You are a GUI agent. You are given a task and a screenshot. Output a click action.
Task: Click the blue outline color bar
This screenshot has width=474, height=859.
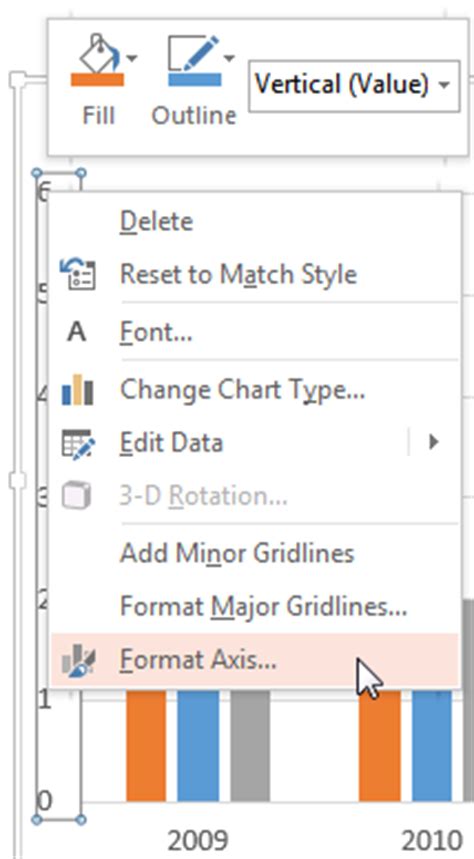[x=195, y=80]
